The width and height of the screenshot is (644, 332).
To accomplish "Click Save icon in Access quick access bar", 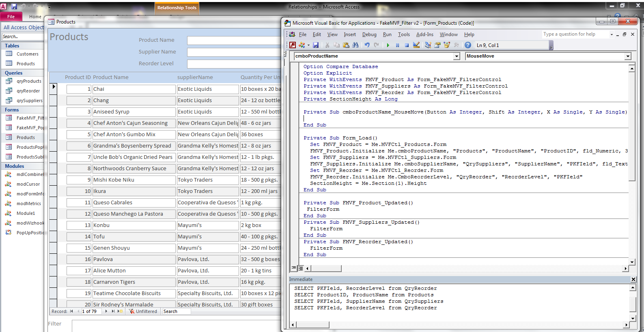I will coord(14,6).
